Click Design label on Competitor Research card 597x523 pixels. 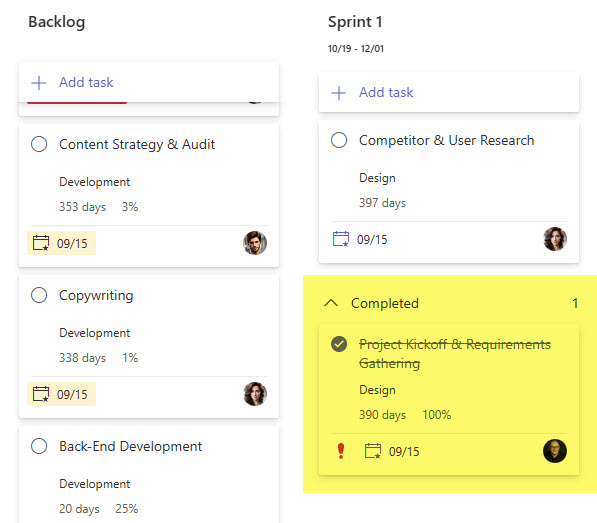(377, 178)
